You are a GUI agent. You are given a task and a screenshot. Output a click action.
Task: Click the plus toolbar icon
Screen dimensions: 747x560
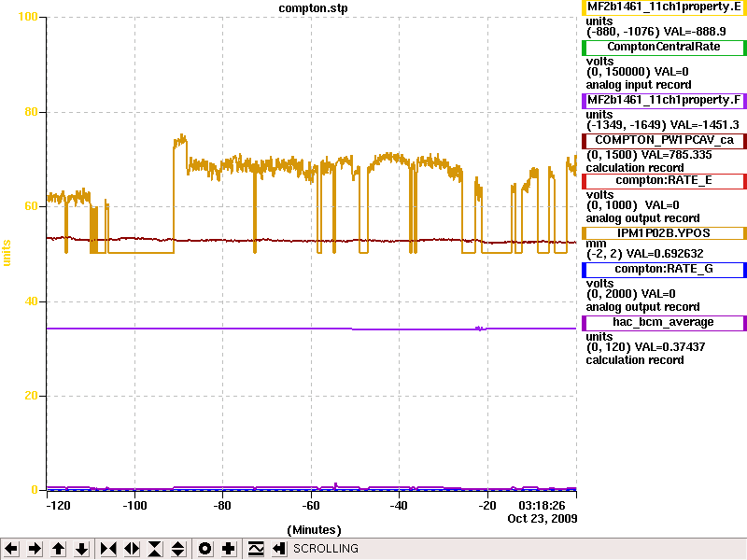pyautogui.click(x=228, y=549)
